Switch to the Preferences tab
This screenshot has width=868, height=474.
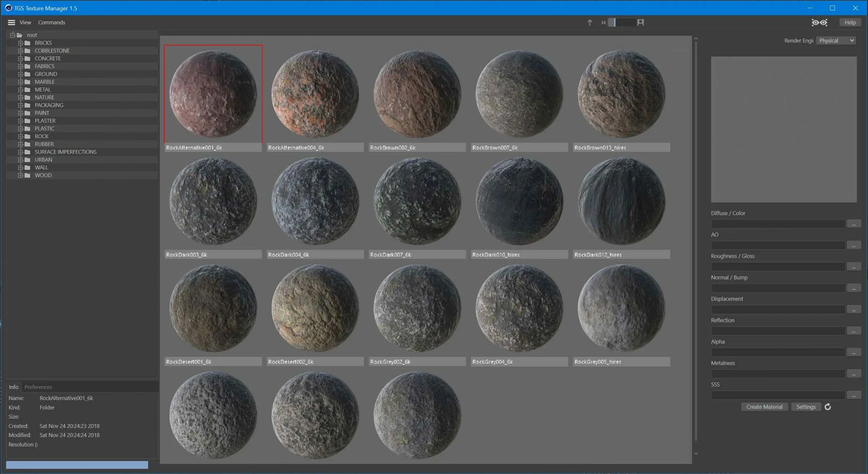pyautogui.click(x=38, y=387)
